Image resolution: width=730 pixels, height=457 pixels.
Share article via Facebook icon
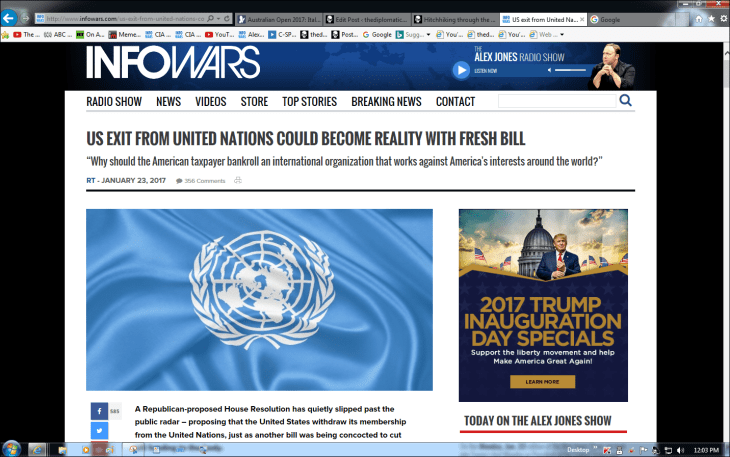99,411
